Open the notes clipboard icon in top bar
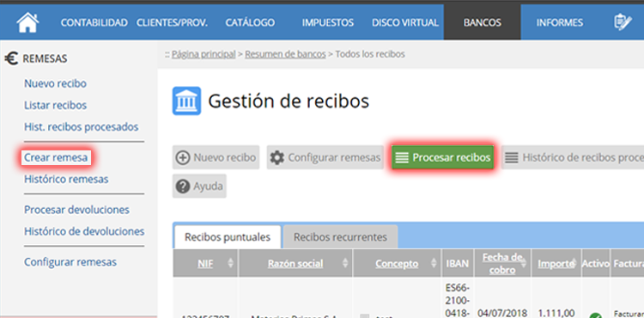Screen dimensions: 644x318 point(623,22)
